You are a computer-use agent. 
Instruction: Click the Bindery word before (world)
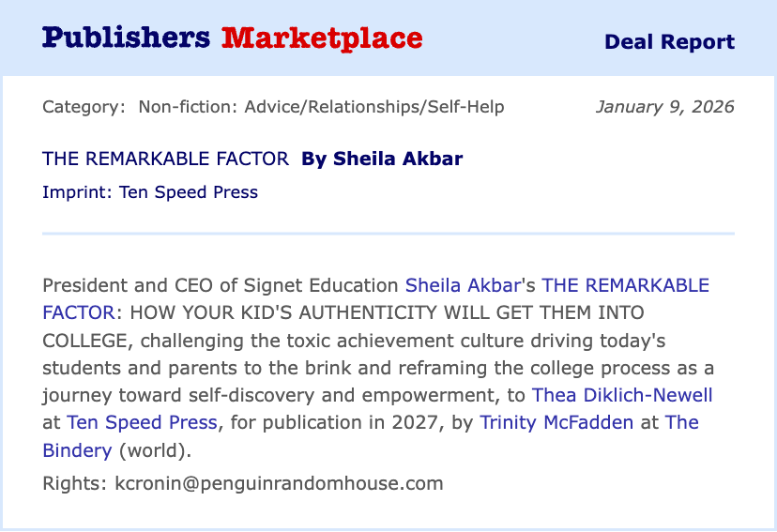pyautogui.click(x=77, y=450)
